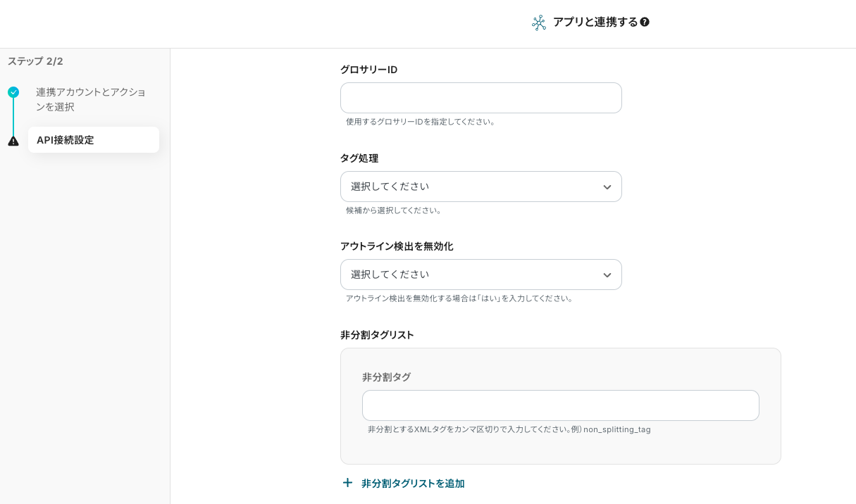Open help tooltip beside アプリと連携する

pos(645,22)
